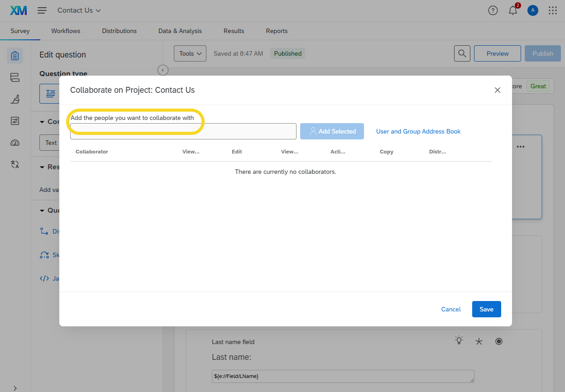Open the notifications bell
Viewport: 565px width, 392px height.
pos(513,11)
